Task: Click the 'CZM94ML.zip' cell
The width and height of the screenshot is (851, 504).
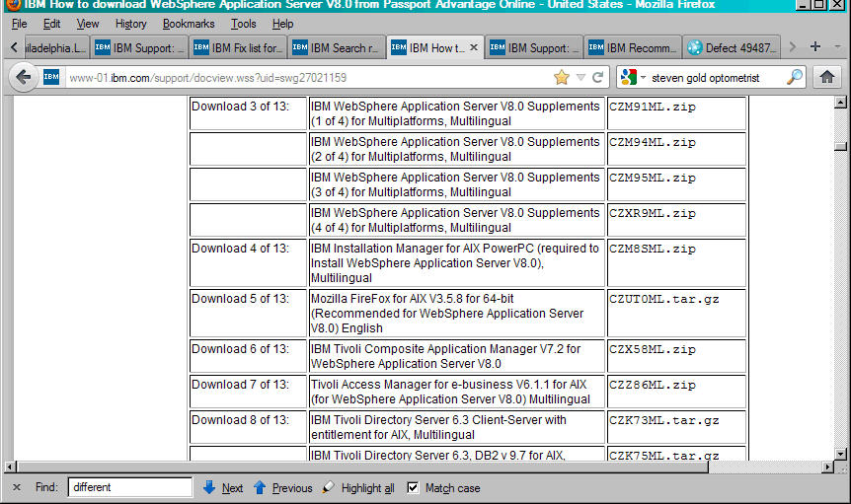Action: 676,149
